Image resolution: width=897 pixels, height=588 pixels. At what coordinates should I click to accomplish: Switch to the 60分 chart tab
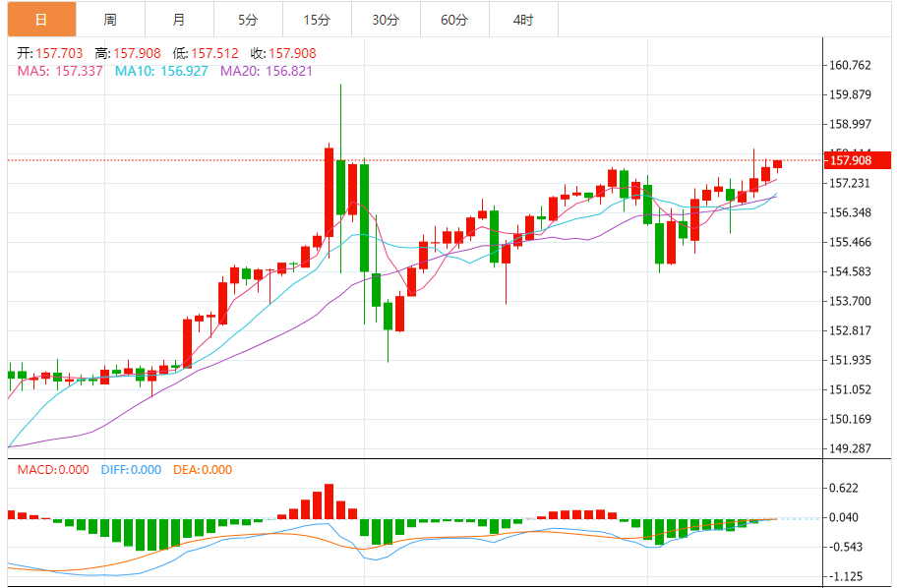coord(454,20)
